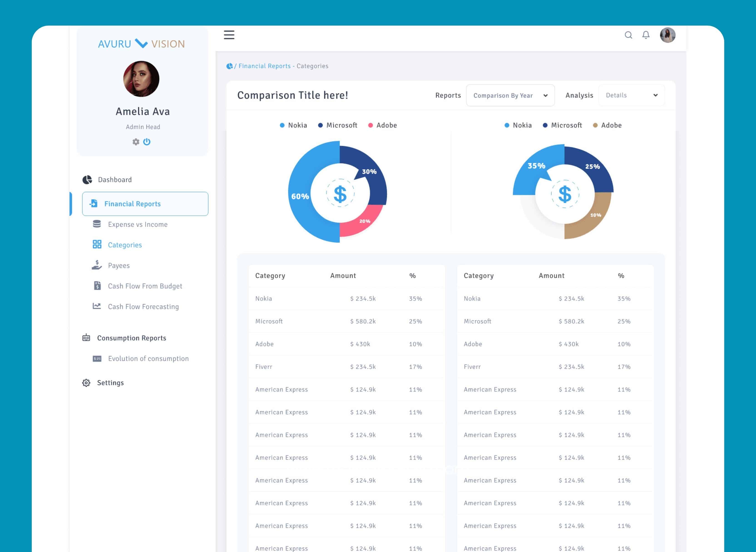Viewport: 756px width, 552px height.
Task: Click the Cash Flow Forecasting chart icon
Action: click(x=97, y=306)
